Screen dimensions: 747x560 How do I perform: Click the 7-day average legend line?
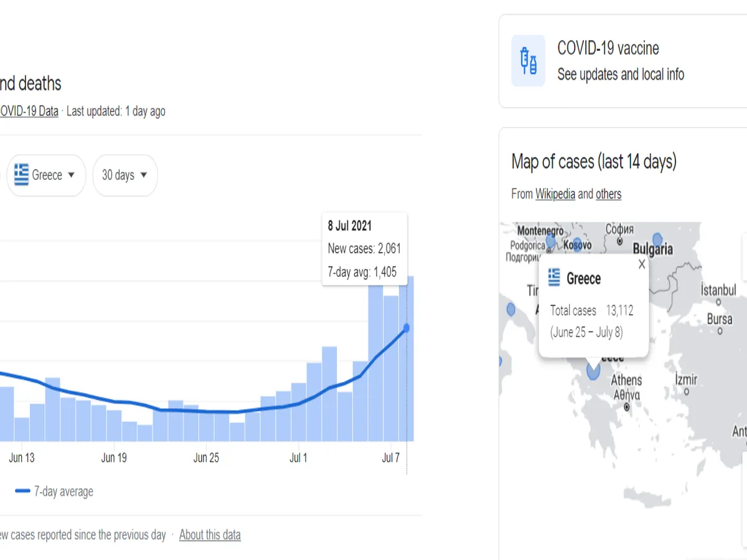23,491
